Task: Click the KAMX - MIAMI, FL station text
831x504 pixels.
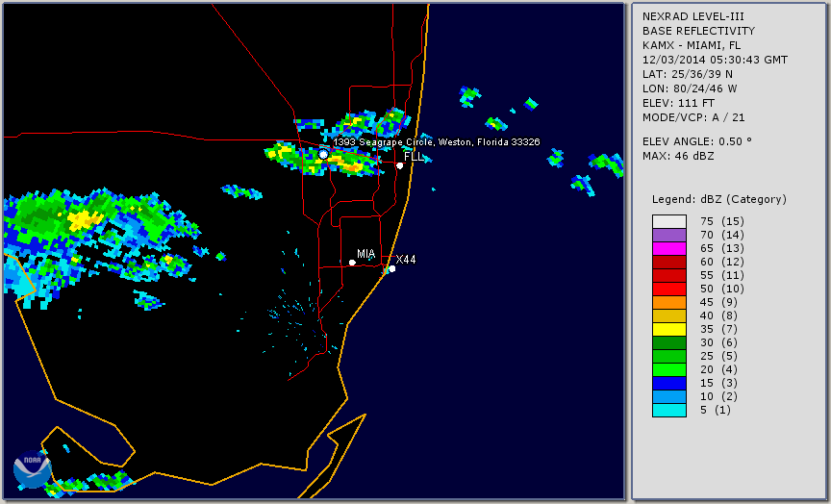Action: (x=692, y=45)
